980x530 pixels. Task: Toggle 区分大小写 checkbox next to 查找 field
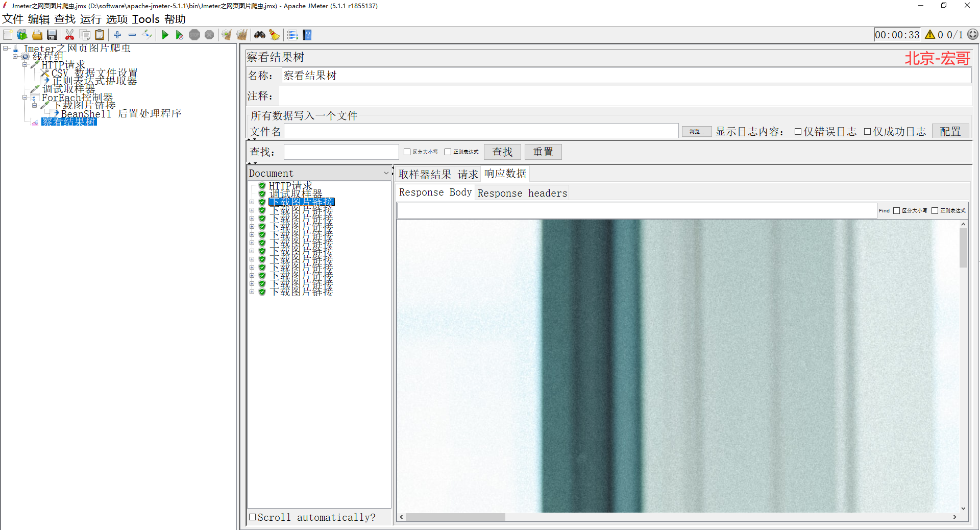pyautogui.click(x=407, y=152)
